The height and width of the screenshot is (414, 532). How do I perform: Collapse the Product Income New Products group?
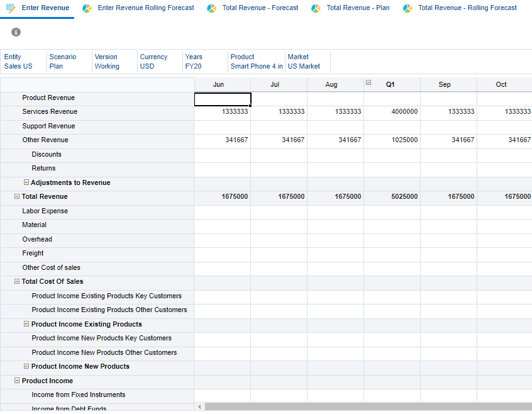(x=26, y=366)
